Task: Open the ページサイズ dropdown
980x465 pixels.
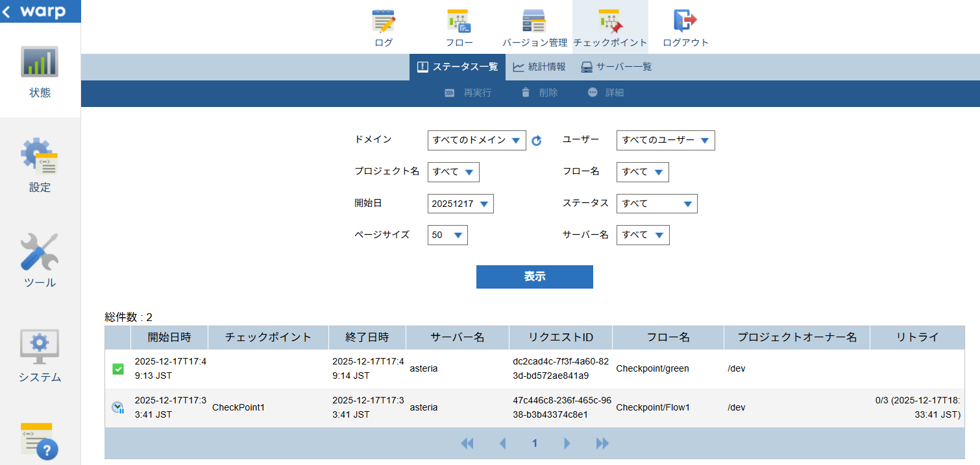Action: 448,235
